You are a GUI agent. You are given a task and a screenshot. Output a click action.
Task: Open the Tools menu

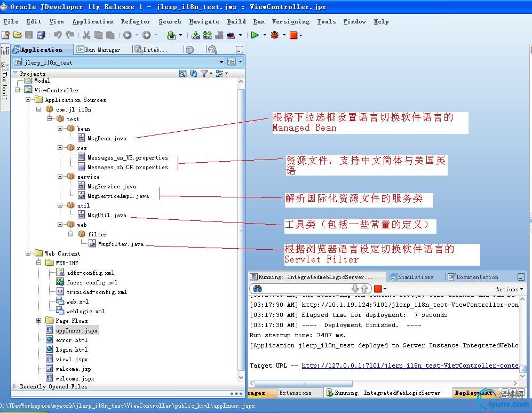click(x=327, y=22)
